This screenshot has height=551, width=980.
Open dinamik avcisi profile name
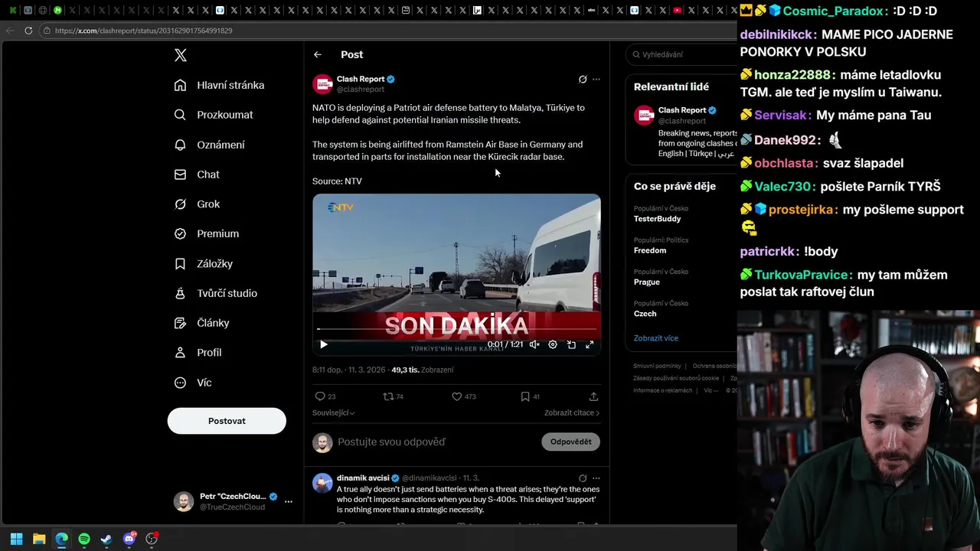point(364,478)
